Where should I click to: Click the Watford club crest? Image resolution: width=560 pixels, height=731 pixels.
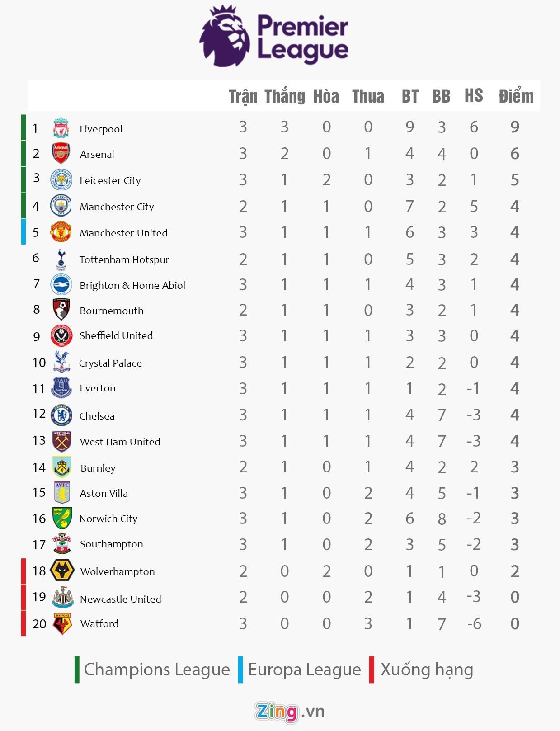point(62,623)
